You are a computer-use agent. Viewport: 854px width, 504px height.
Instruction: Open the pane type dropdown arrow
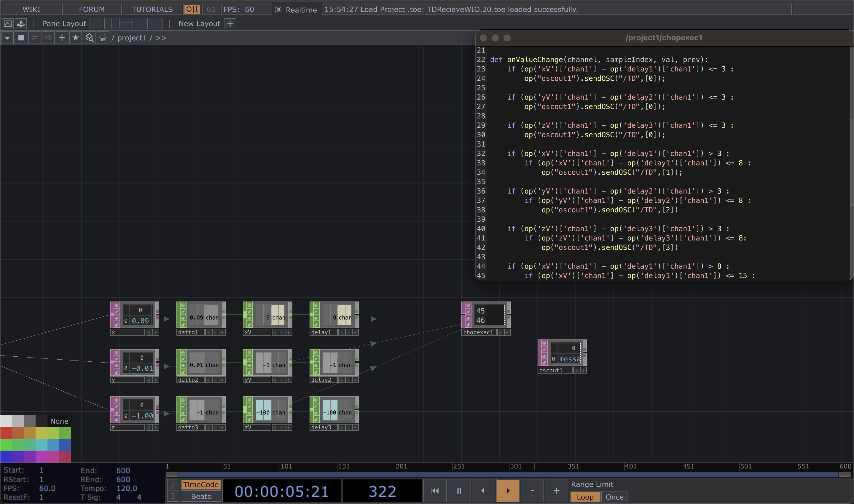(x=7, y=38)
